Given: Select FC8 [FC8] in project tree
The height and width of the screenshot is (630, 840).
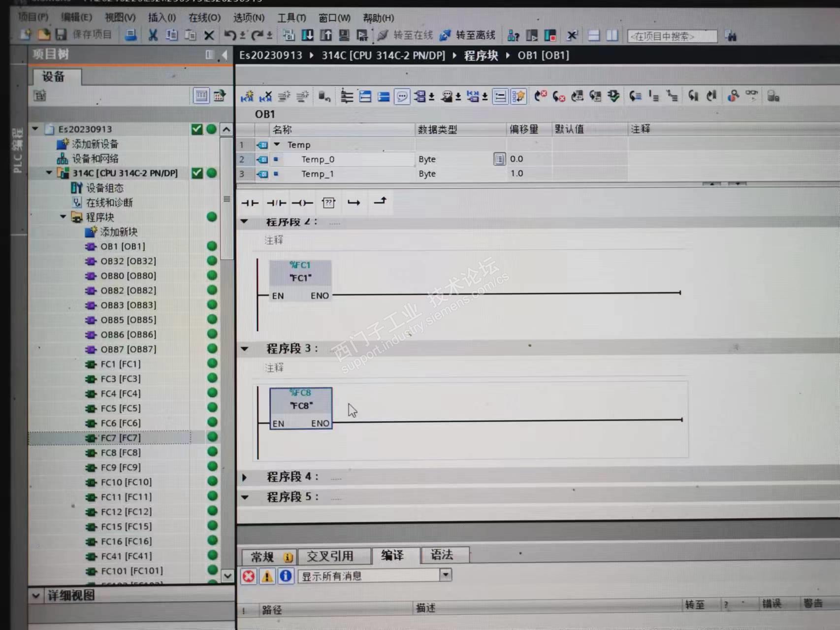Looking at the screenshot, I should click(x=121, y=452).
